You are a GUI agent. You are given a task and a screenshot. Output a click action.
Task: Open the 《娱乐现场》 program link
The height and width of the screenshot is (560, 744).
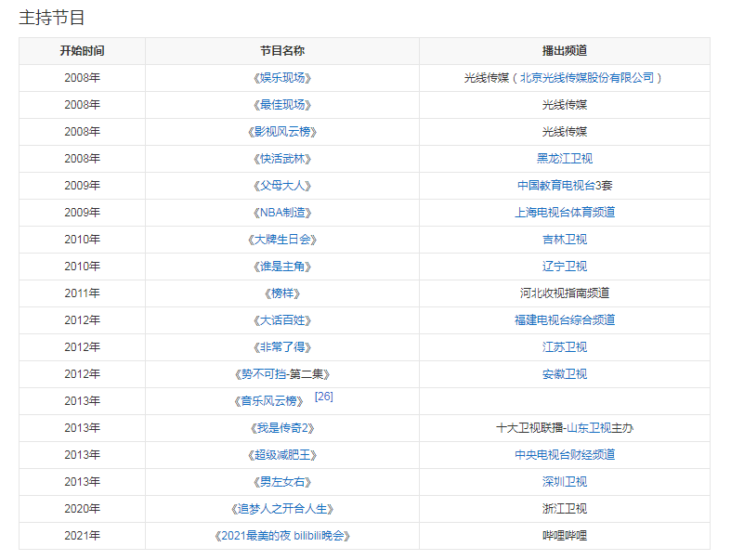281,78
